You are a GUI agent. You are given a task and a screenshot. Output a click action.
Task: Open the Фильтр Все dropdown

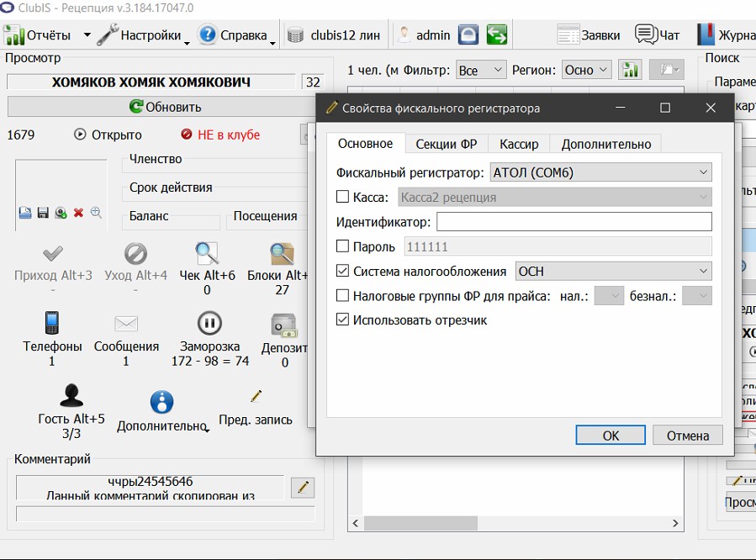[481, 71]
